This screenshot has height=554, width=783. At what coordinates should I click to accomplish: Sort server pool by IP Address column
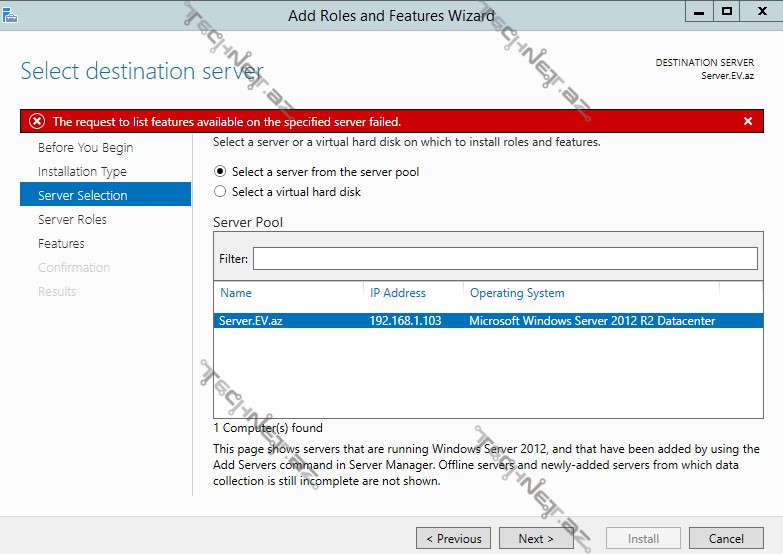coord(398,293)
